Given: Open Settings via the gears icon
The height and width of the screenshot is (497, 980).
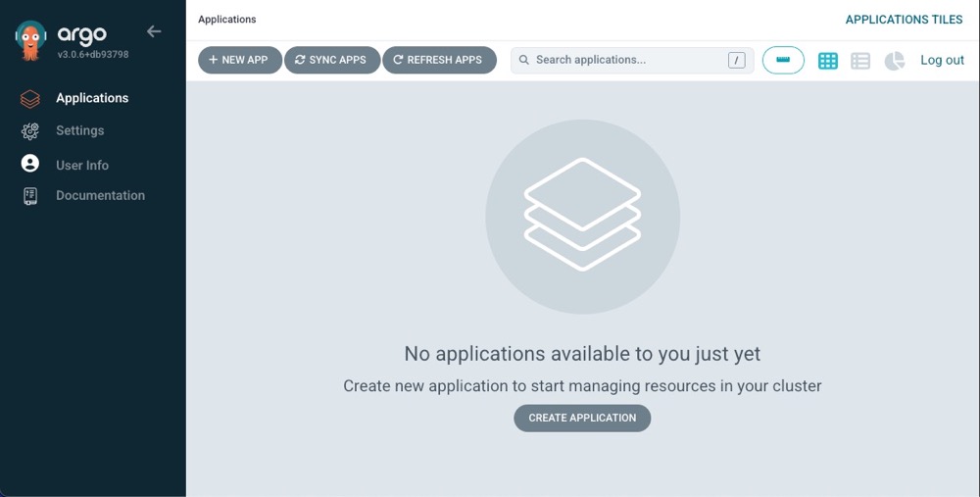Looking at the screenshot, I should pyautogui.click(x=30, y=131).
